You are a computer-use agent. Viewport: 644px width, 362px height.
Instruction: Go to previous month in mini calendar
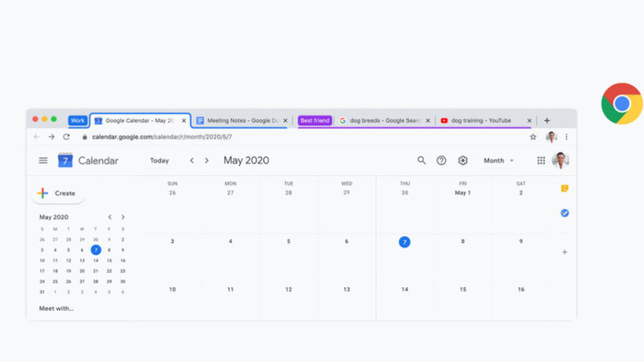click(x=109, y=217)
